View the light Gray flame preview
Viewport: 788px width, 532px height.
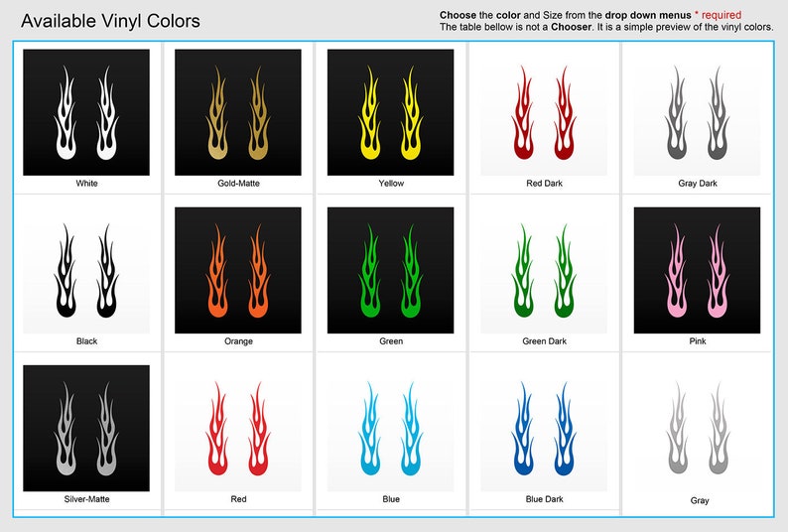(697, 428)
